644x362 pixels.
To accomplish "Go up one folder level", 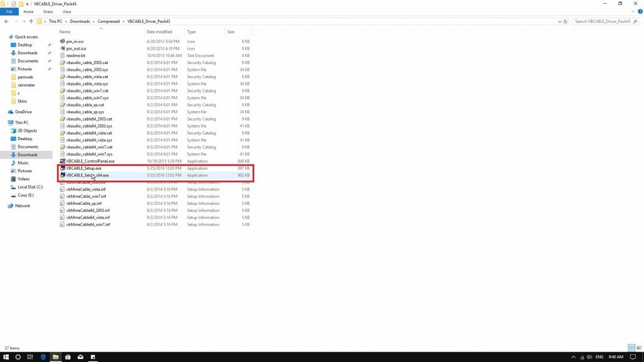I will pos(31,21).
